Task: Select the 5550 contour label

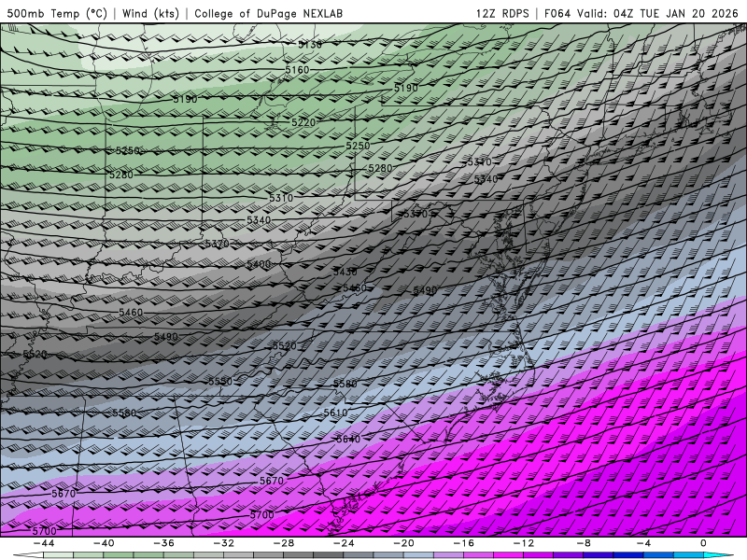Action: coord(220,382)
